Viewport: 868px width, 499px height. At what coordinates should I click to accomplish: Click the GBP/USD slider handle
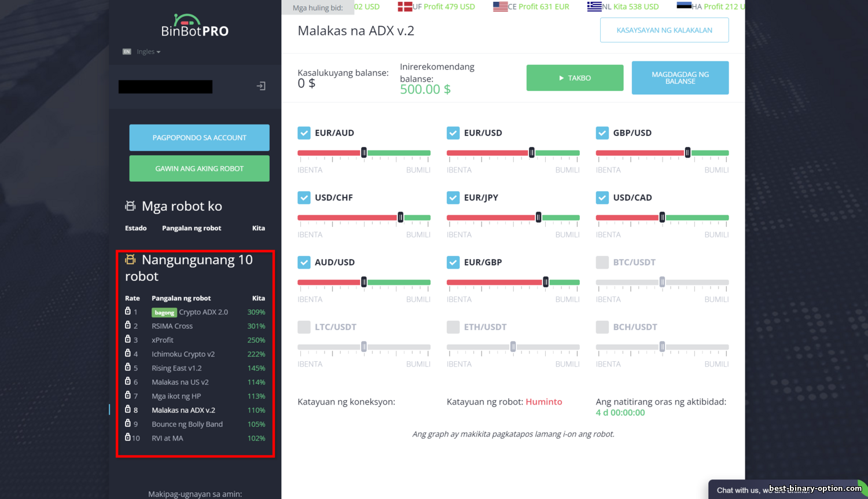click(687, 153)
